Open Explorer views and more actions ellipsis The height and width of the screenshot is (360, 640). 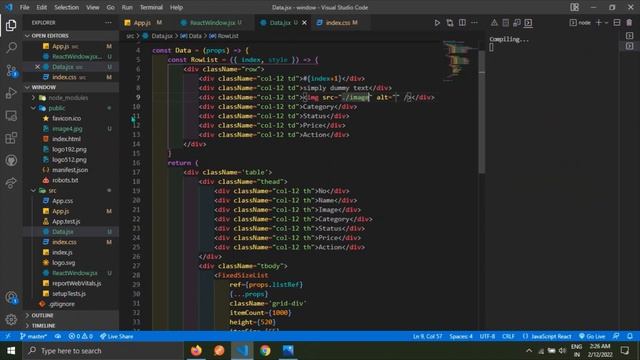(x=108, y=23)
